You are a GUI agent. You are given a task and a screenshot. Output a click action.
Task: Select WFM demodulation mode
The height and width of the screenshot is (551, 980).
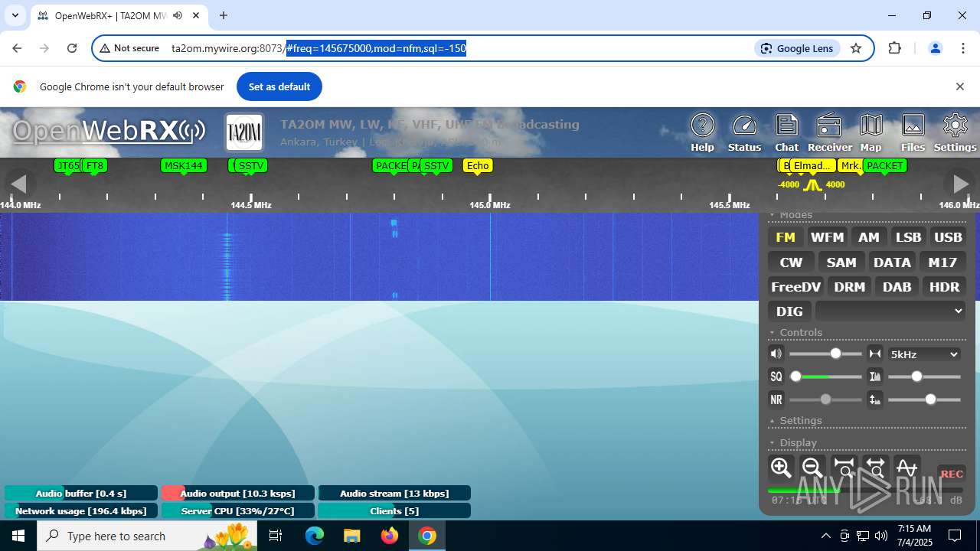pyautogui.click(x=827, y=237)
